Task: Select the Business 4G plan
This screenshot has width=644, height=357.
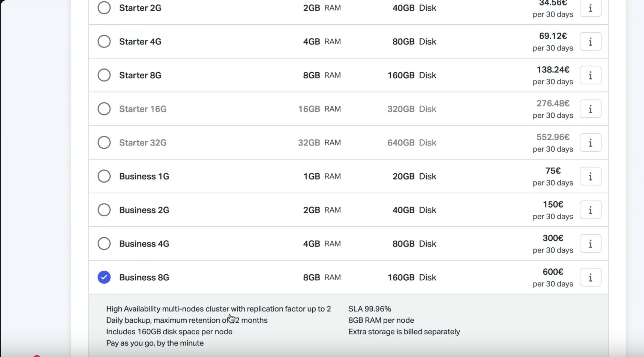Action: pos(104,243)
